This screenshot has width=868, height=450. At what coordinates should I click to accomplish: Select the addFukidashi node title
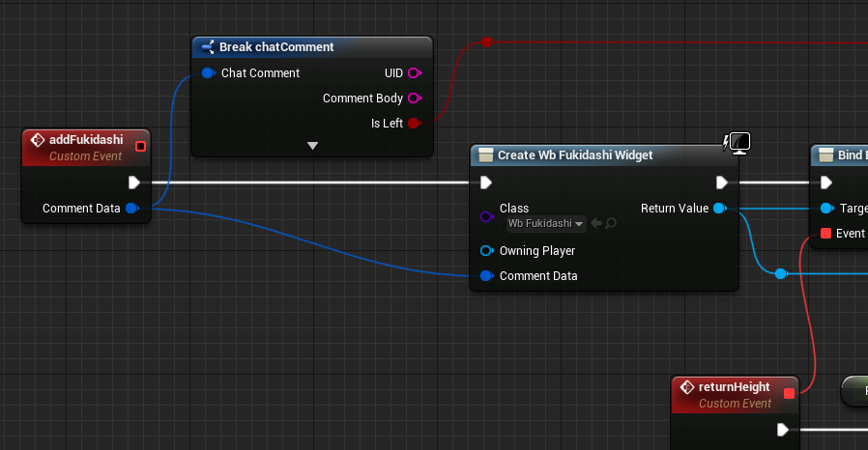86,140
